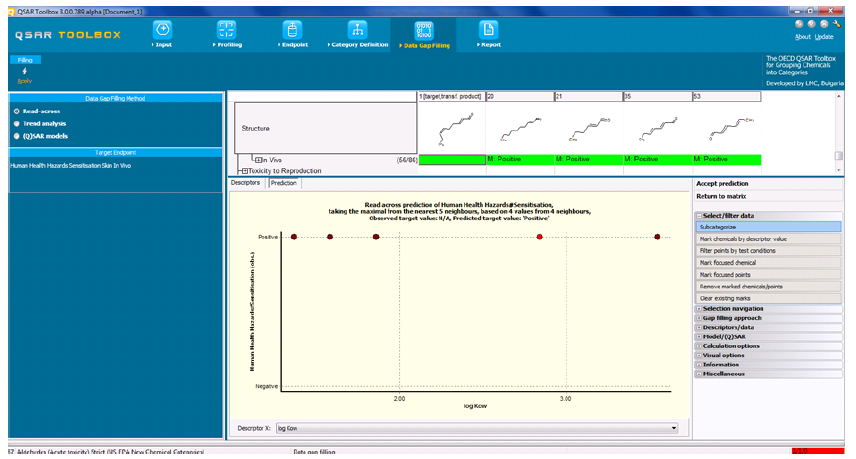Click the Subcategorize button

(x=769, y=227)
